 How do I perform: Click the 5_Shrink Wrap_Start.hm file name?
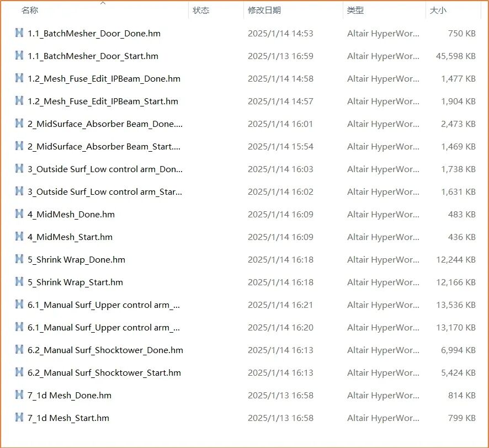tap(75, 282)
